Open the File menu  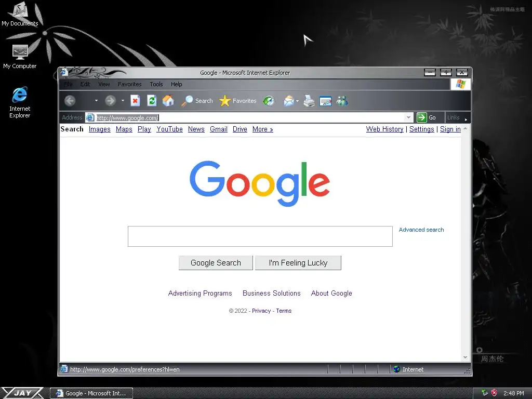[68, 84]
